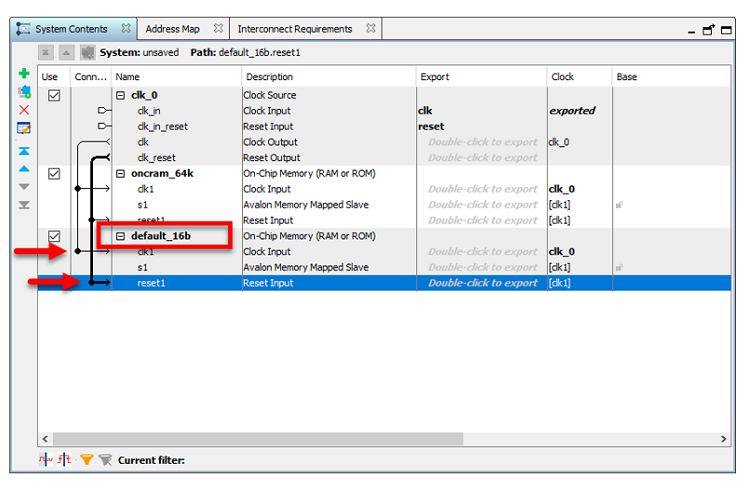750x491 pixels.
Task: Click the detach panel icon at top right
Action: pos(708,30)
